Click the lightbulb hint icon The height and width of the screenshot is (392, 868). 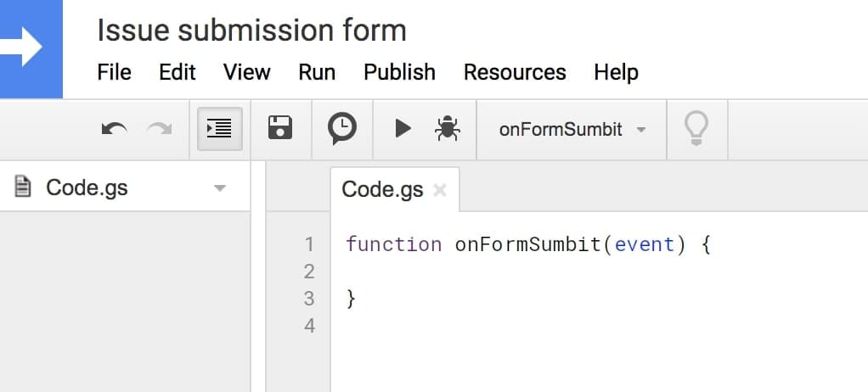[696, 128]
